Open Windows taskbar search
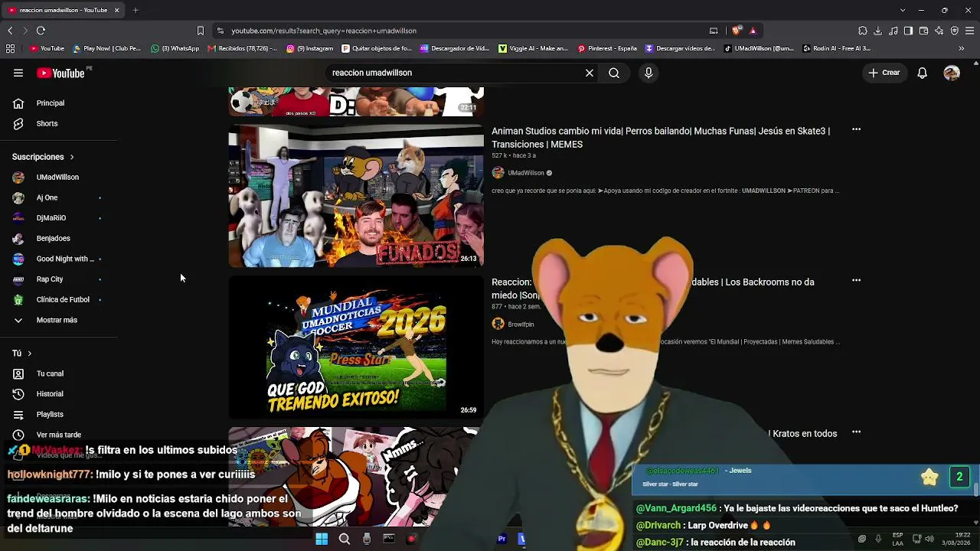 pyautogui.click(x=345, y=539)
